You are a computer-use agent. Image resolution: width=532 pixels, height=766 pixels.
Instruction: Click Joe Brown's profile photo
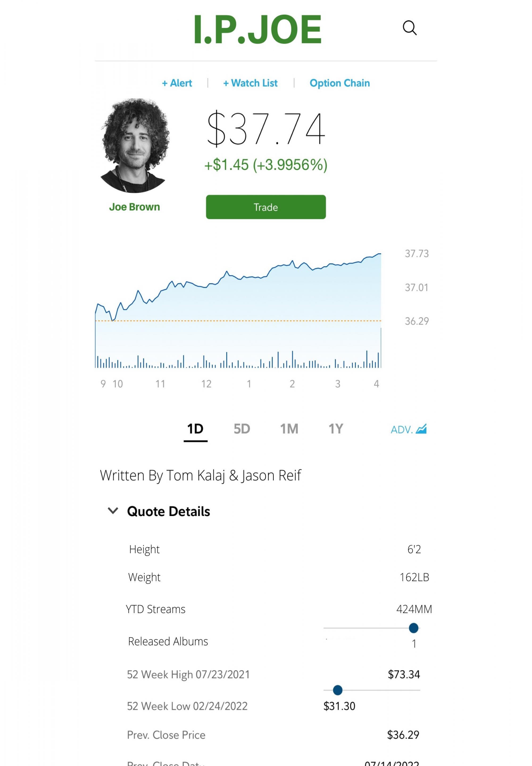[135, 145]
